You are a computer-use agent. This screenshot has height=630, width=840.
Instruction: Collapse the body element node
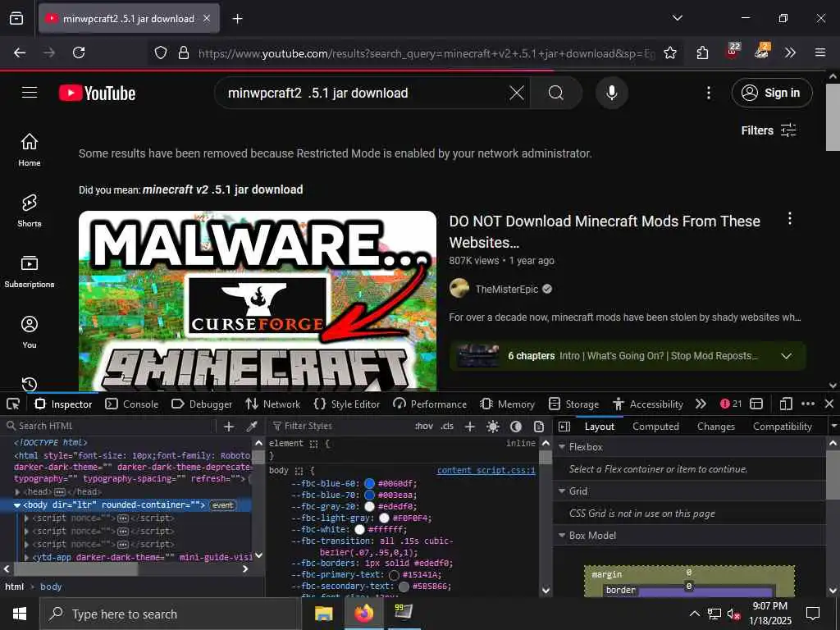click(17, 505)
